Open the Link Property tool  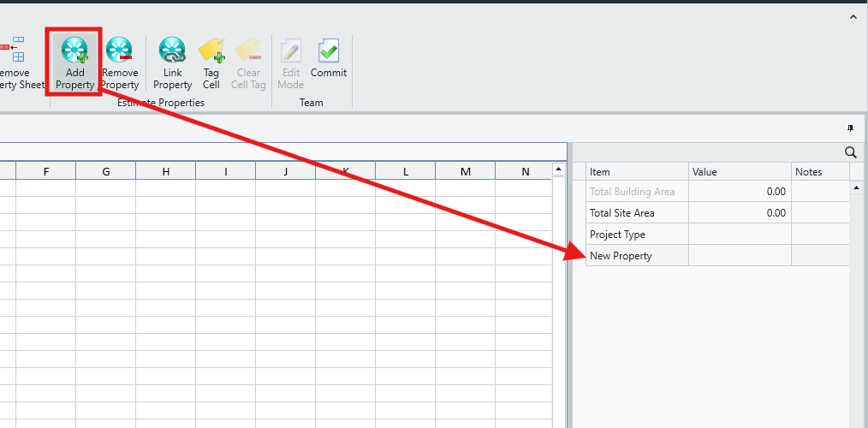coord(172,51)
